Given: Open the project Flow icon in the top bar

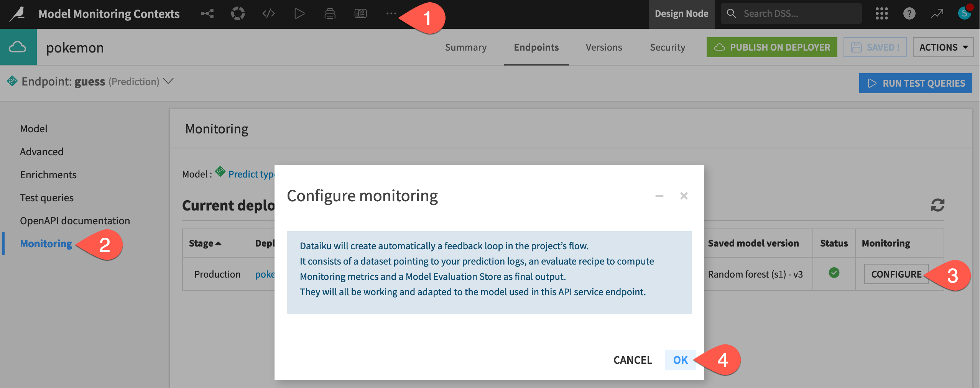Looking at the screenshot, I should 207,13.
